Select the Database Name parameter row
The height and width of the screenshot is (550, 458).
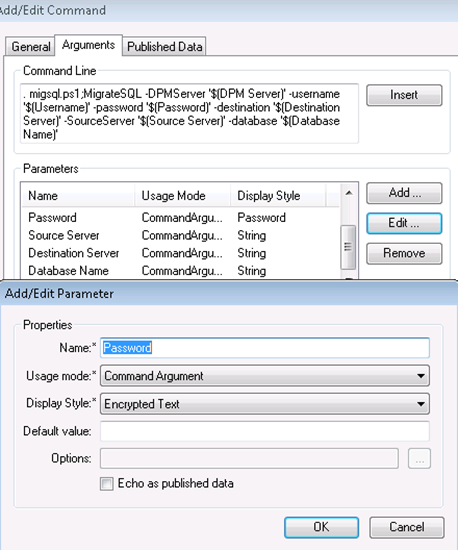click(x=180, y=270)
